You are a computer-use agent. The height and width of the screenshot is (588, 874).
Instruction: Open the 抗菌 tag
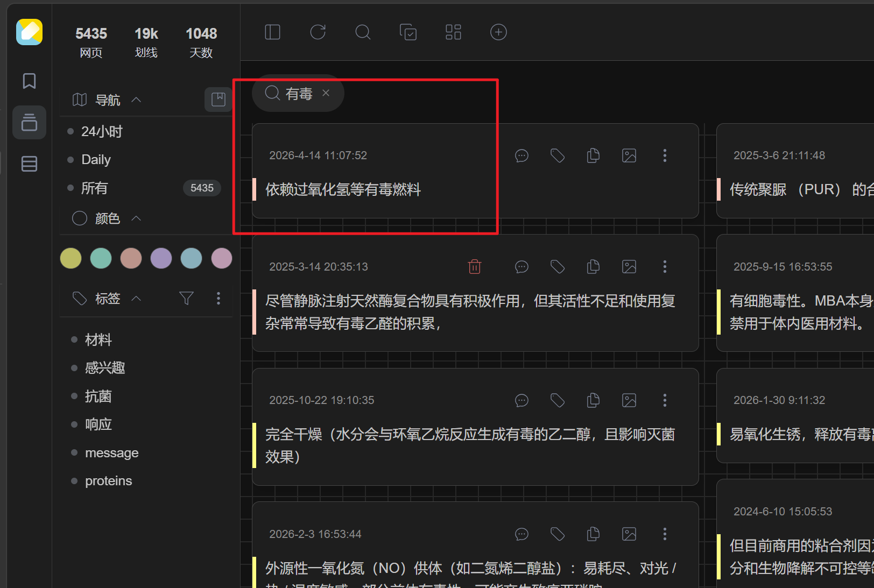pyautogui.click(x=98, y=396)
